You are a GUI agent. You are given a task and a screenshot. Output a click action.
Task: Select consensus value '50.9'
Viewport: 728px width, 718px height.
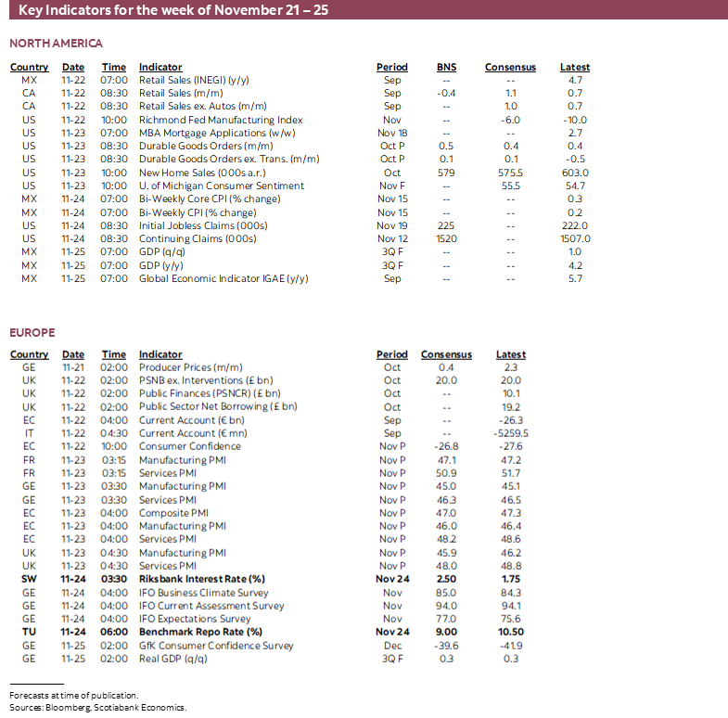tap(446, 473)
